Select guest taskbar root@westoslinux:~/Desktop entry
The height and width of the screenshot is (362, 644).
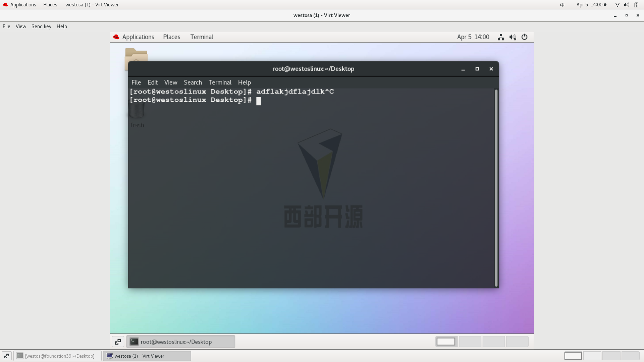coord(181,342)
